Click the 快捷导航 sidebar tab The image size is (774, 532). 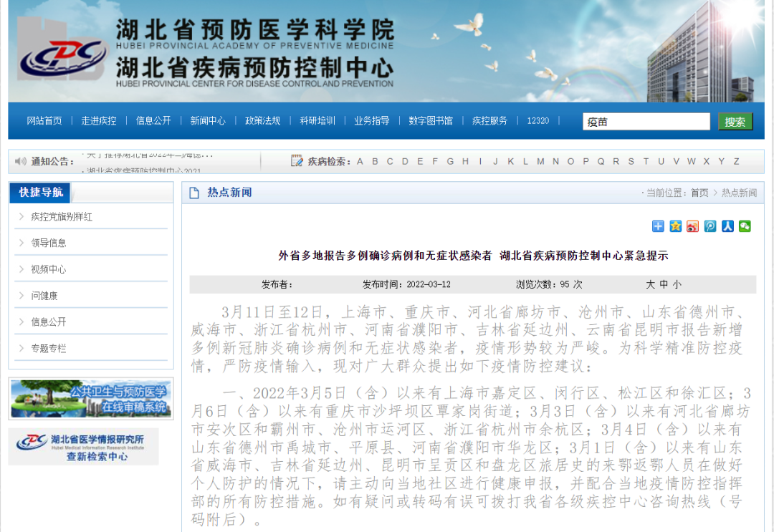pos(40,193)
